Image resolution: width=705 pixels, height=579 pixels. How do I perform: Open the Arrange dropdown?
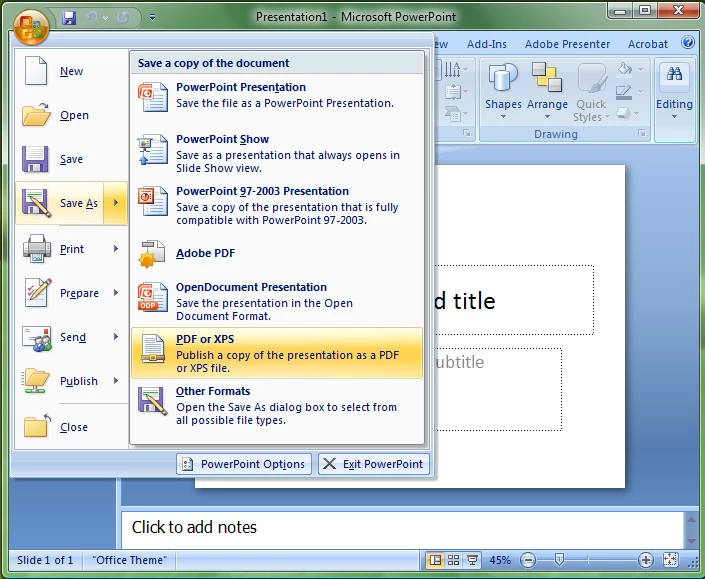coord(547,92)
